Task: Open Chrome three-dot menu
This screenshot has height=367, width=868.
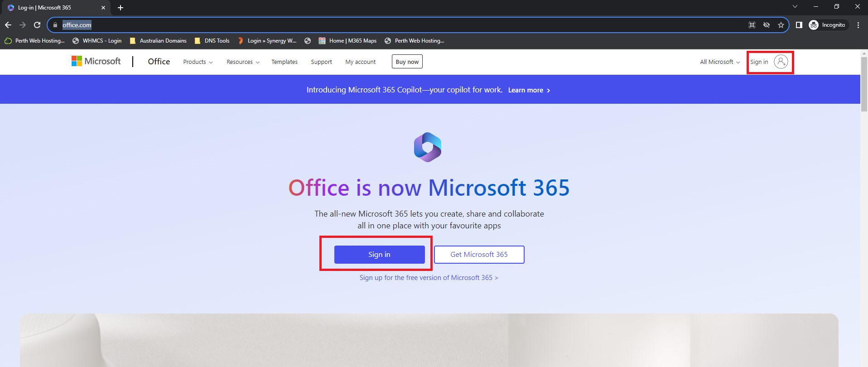Action: [x=858, y=25]
